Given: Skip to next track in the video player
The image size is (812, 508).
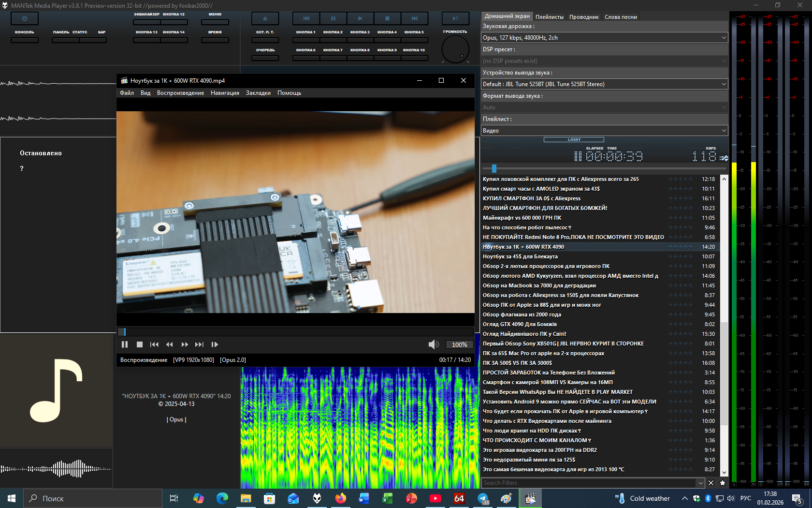Looking at the screenshot, I should pyautogui.click(x=199, y=344).
